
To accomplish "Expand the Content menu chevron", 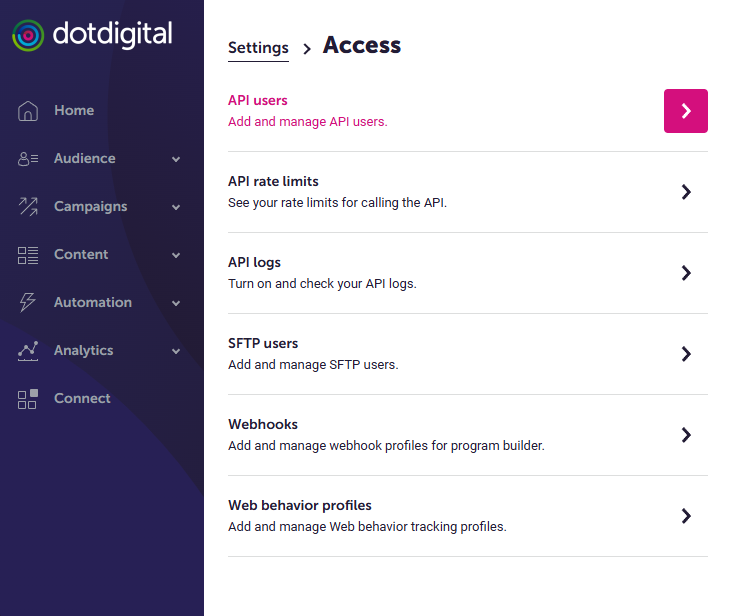I will 176,255.
